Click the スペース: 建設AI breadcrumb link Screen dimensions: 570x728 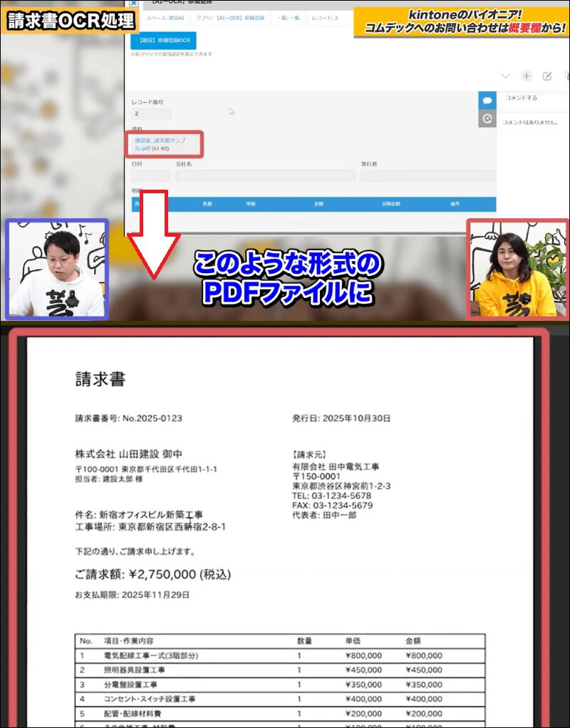[x=162, y=16]
